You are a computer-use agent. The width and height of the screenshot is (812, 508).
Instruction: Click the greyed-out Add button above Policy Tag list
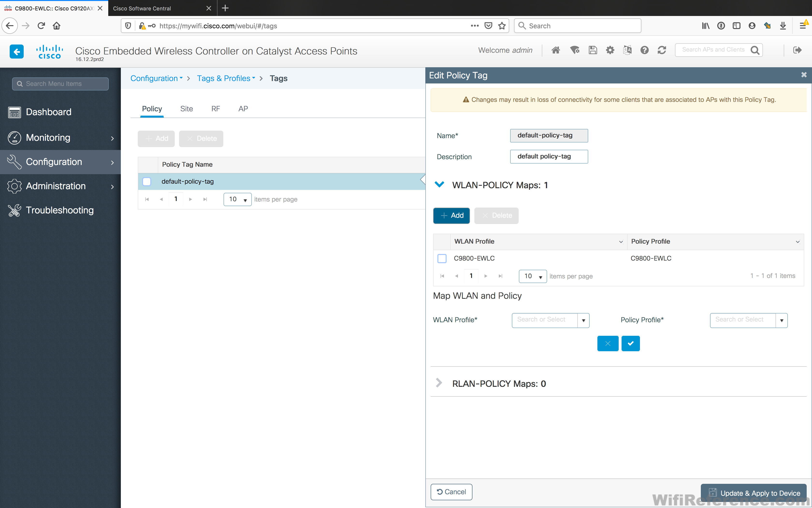click(156, 139)
